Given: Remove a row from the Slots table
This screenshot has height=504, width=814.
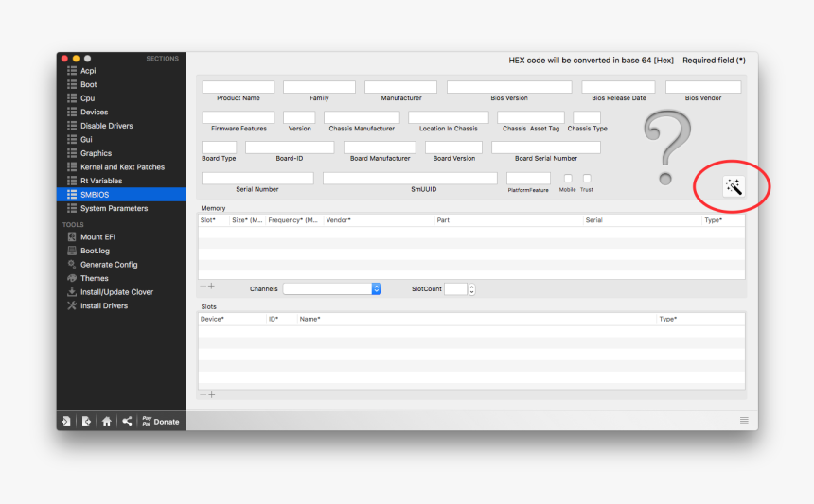Looking at the screenshot, I should tap(203, 394).
